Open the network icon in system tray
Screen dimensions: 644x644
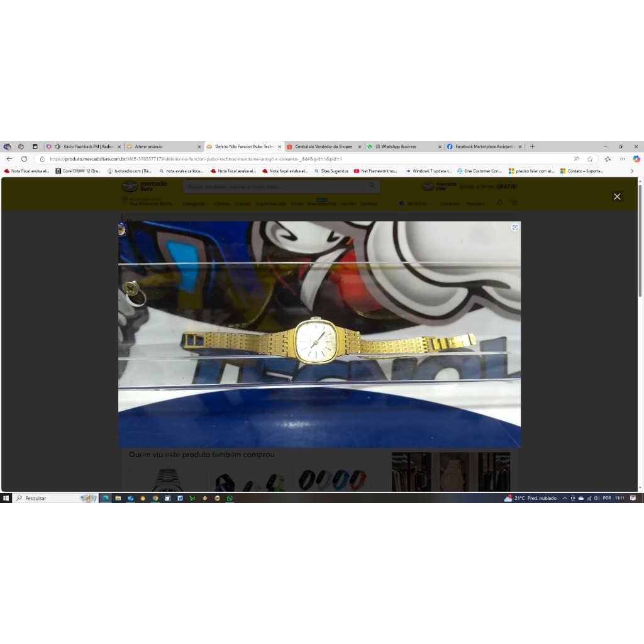click(x=589, y=498)
